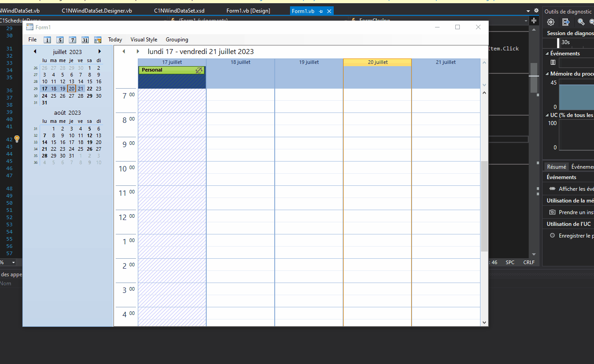594x364 pixels.
Task: Open the File menu in Form1
Action: 32,40
